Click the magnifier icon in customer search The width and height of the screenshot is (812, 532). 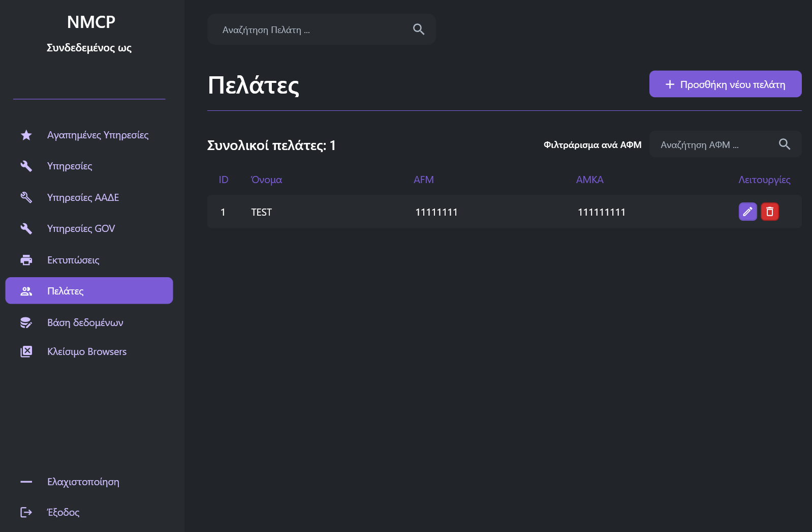pyautogui.click(x=418, y=29)
